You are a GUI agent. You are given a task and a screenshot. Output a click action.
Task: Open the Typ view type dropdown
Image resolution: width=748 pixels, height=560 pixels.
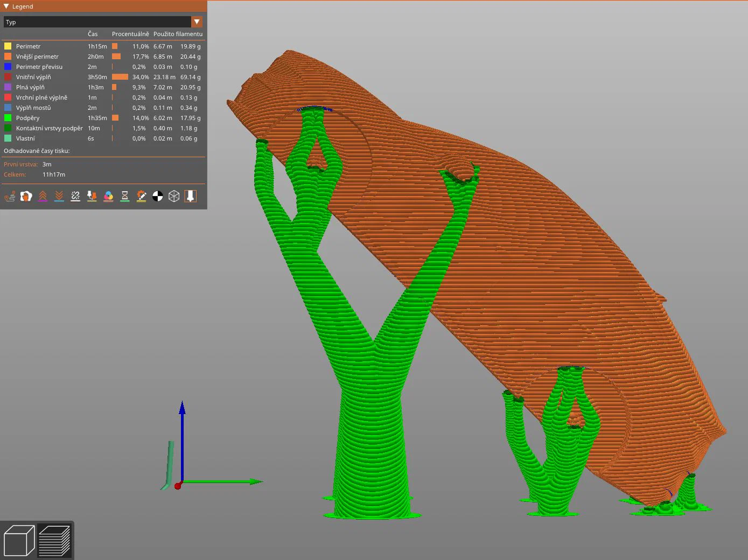pyautogui.click(x=103, y=22)
